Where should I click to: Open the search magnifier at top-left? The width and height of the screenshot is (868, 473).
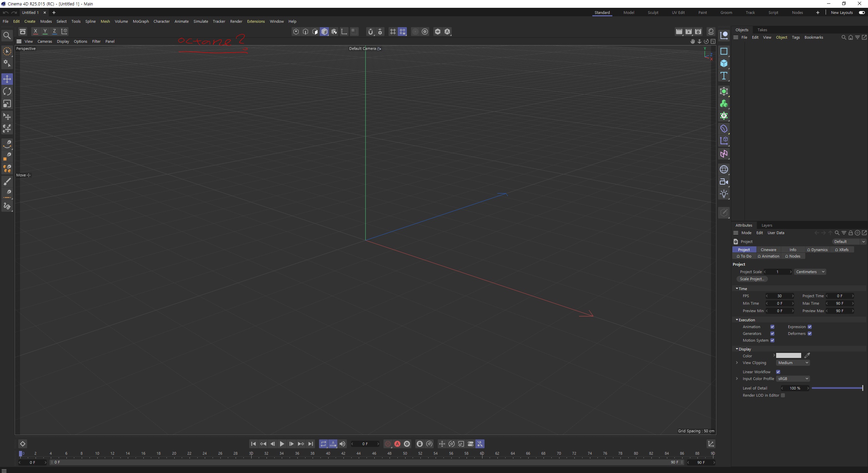tap(7, 35)
